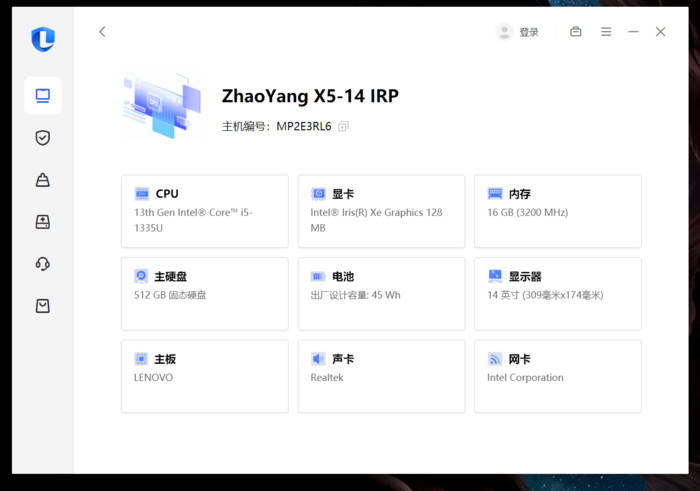Open the briefcase toolbox icon in title bar
700x491 pixels.
coord(576,32)
